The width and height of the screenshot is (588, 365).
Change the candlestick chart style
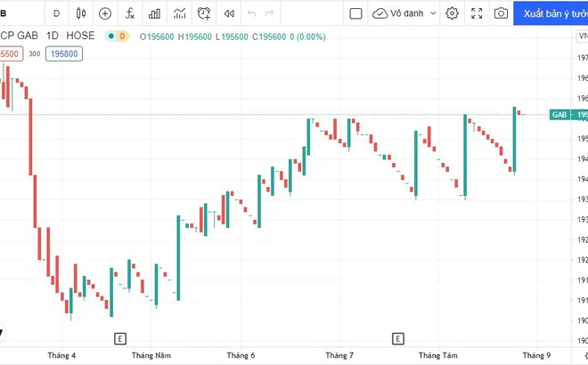click(81, 13)
